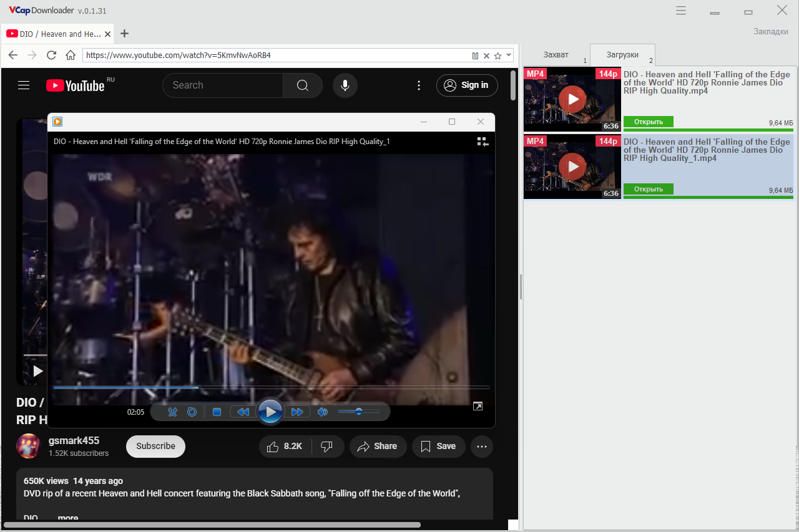This screenshot has width=799, height=532.
Task: Toggle repeat in the media player
Action: point(192,412)
